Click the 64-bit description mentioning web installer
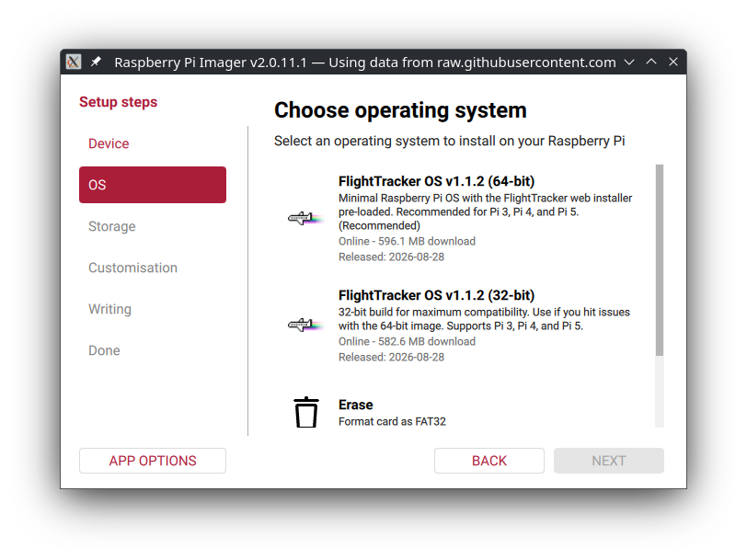Screen dimensions: 747x560 [485, 211]
